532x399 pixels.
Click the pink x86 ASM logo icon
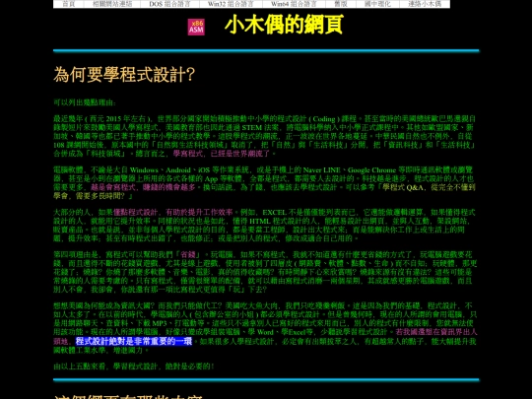click(x=196, y=27)
